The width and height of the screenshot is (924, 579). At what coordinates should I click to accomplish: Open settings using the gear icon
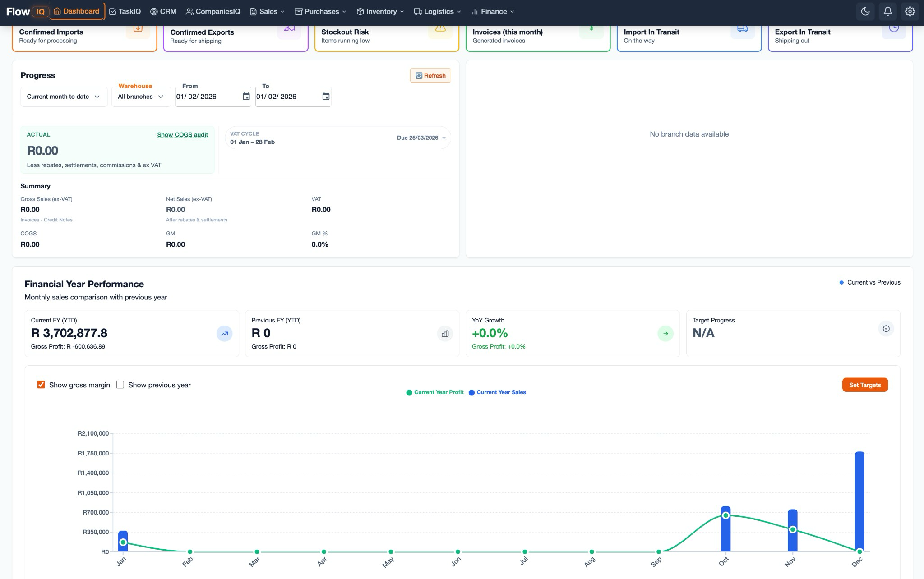(x=910, y=11)
